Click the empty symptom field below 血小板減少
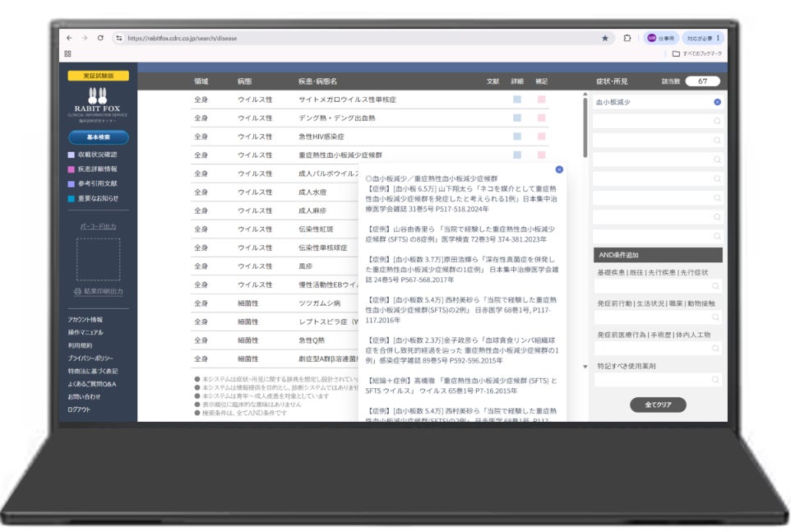Viewport: 791px width, 532px height. point(658,121)
